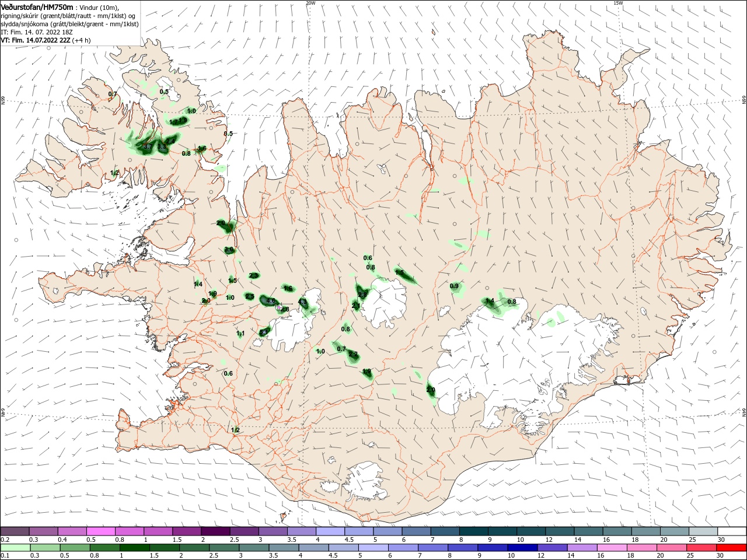Click the '0.2' label on the snow scale
This screenshot has height=560, width=747.
click(5, 540)
